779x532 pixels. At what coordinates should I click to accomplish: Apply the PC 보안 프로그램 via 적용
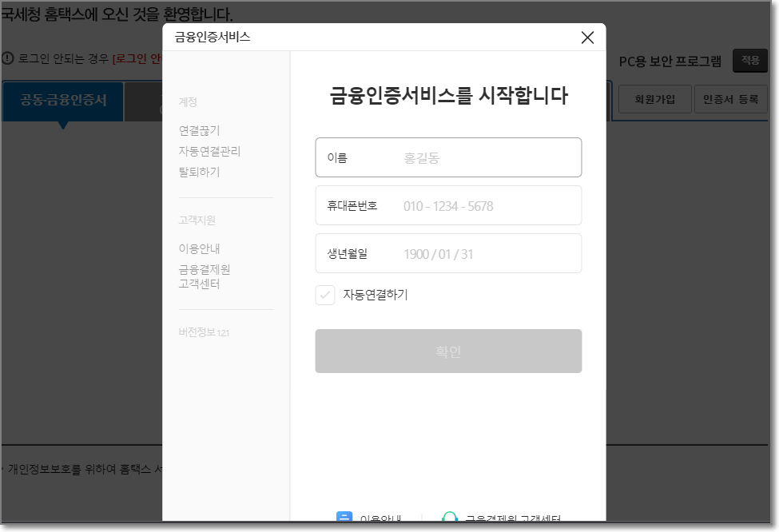(x=749, y=60)
